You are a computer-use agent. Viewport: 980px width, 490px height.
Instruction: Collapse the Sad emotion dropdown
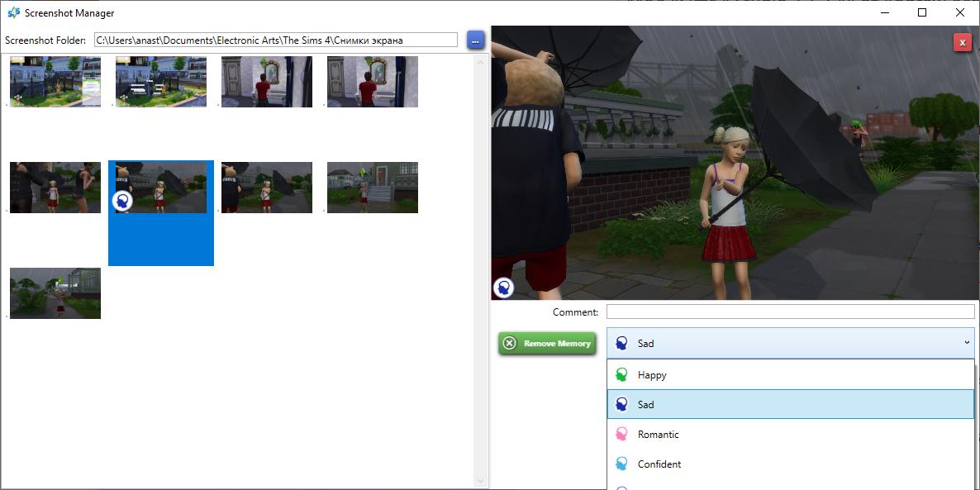(966, 343)
